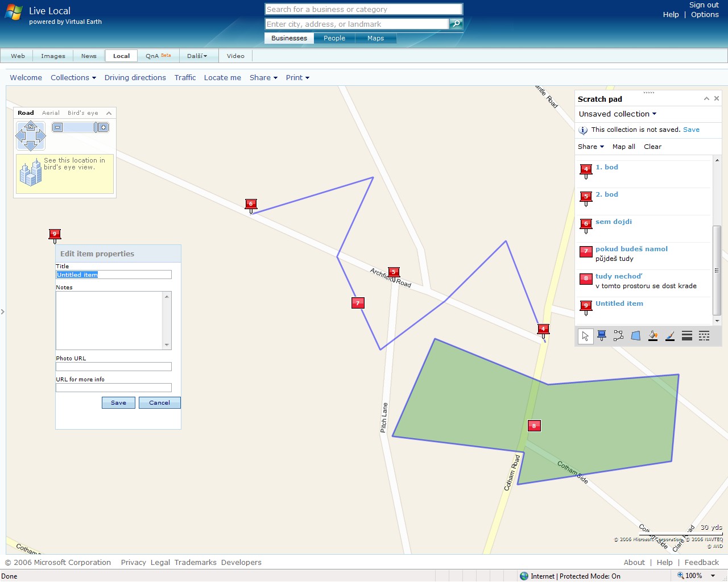Open the Images tab
The image size is (728, 582).
53,56
